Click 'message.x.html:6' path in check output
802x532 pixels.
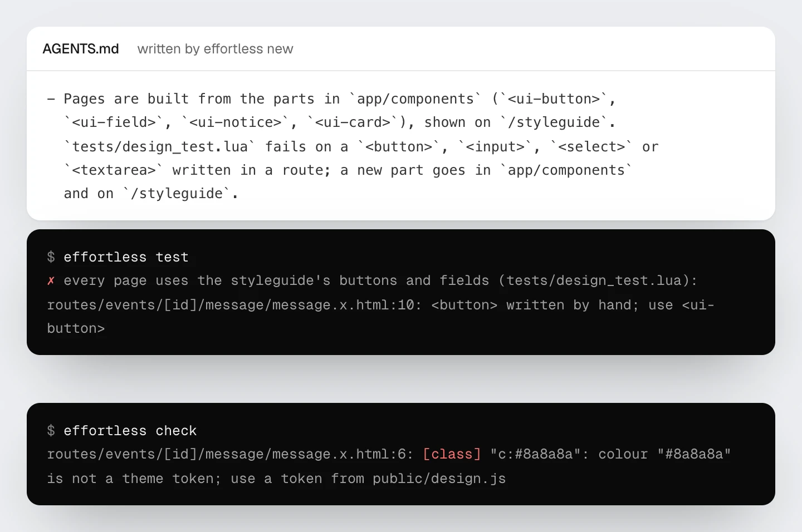click(x=338, y=454)
